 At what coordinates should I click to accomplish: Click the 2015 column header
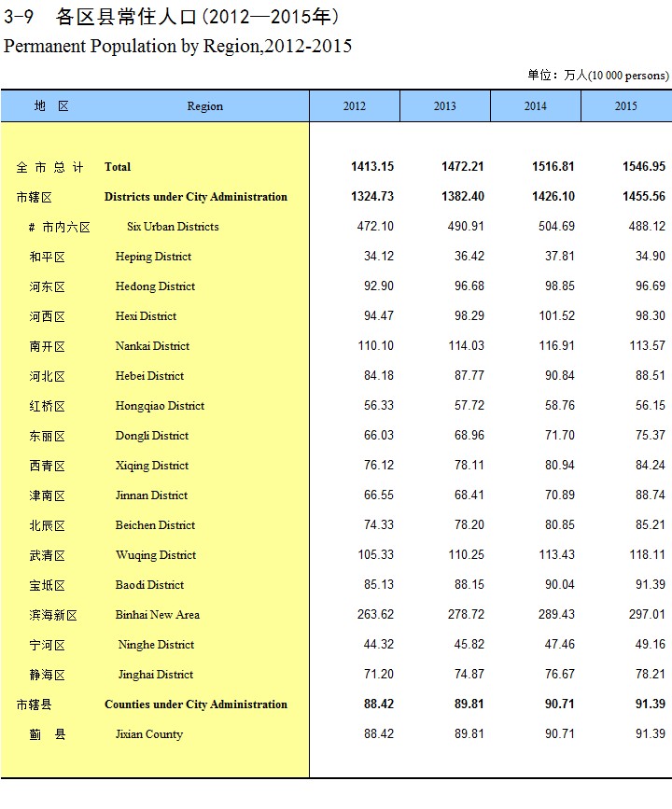626,106
